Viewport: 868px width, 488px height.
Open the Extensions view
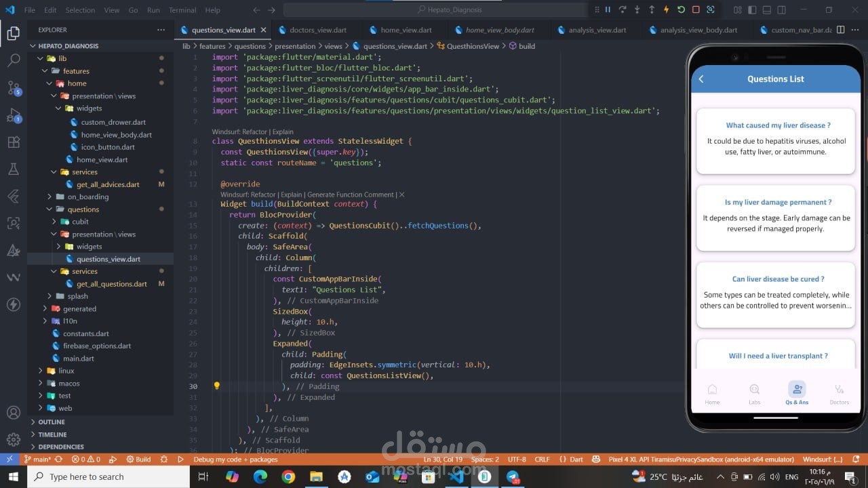click(x=14, y=142)
